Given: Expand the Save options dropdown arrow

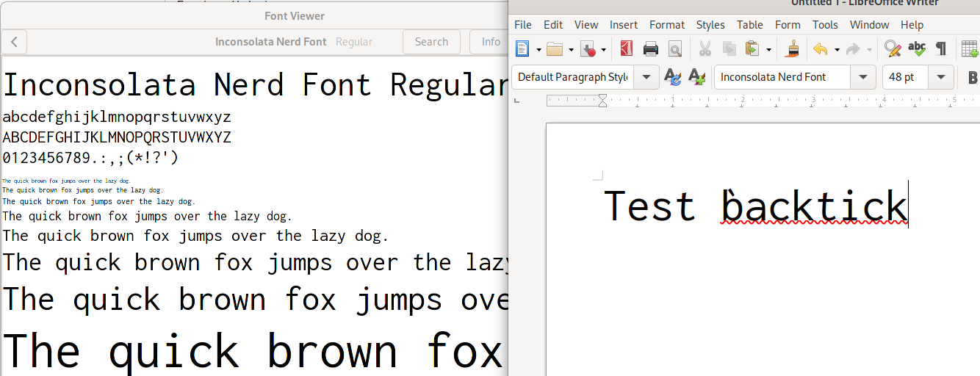Looking at the screenshot, I should pyautogui.click(x=603, y=50).
